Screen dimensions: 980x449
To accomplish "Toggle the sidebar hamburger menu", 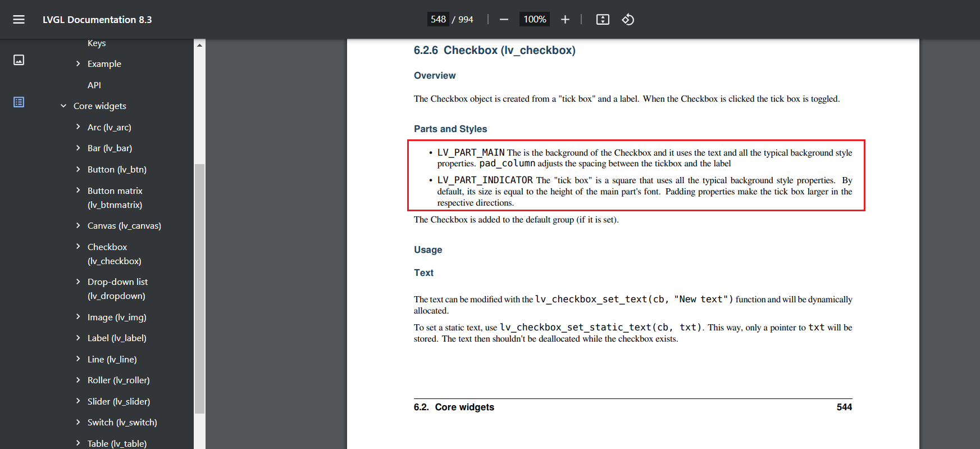I will coord(19,20).
